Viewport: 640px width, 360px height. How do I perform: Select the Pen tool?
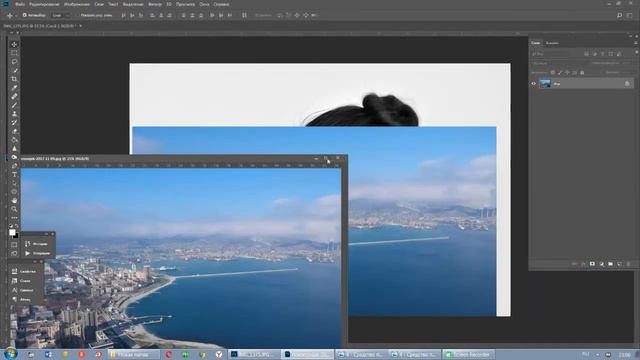(14, 166)
